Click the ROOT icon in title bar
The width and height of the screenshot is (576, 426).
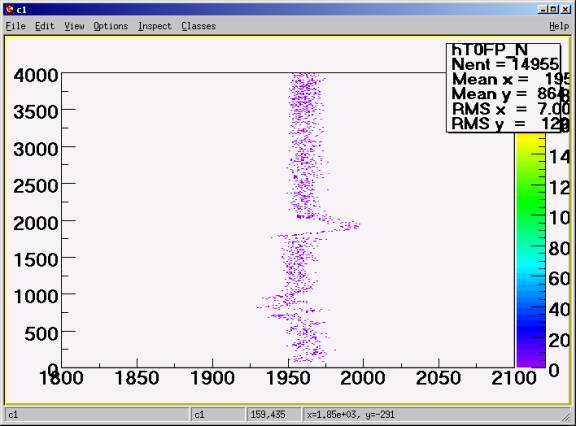(10, 9)
